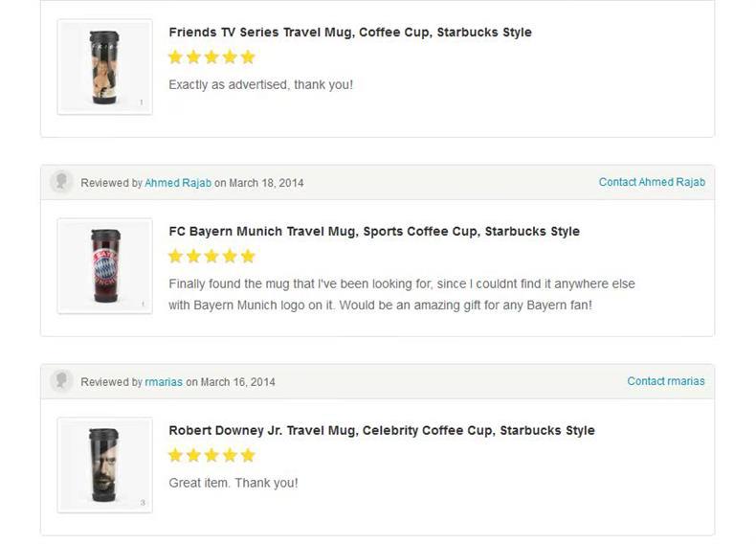Open the Friends TV Series mug thumbnail
Screen dimensions: 756x544
click(104, 67)
